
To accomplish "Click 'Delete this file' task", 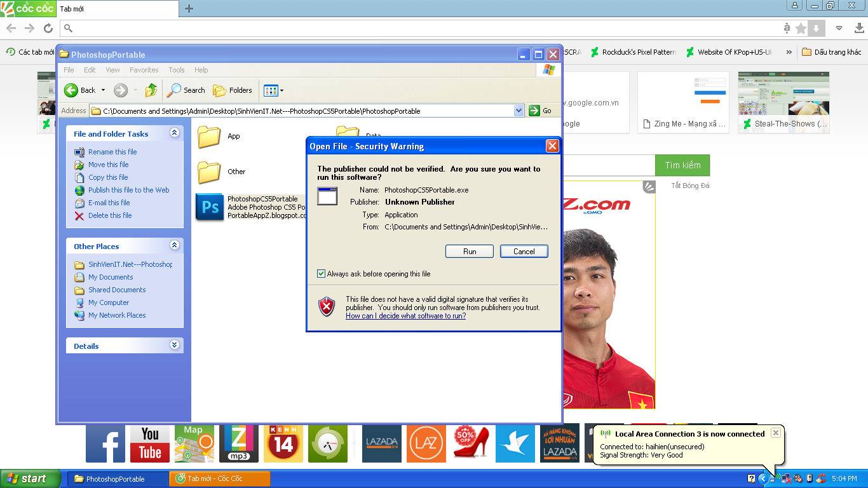I will [x=110, y=215].
